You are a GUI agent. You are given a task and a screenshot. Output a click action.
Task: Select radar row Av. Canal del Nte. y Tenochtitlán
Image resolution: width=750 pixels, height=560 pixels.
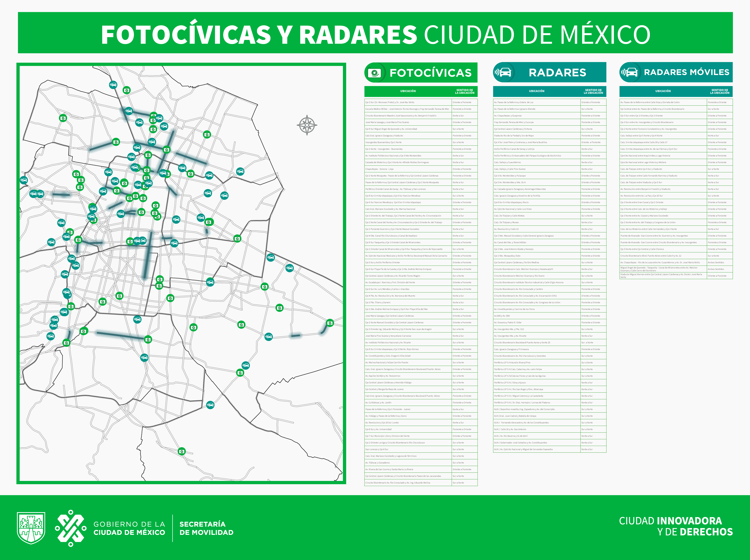coord(550,243)
